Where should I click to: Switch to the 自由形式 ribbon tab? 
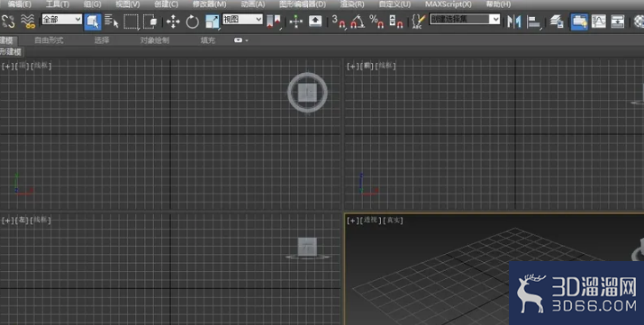49,41
